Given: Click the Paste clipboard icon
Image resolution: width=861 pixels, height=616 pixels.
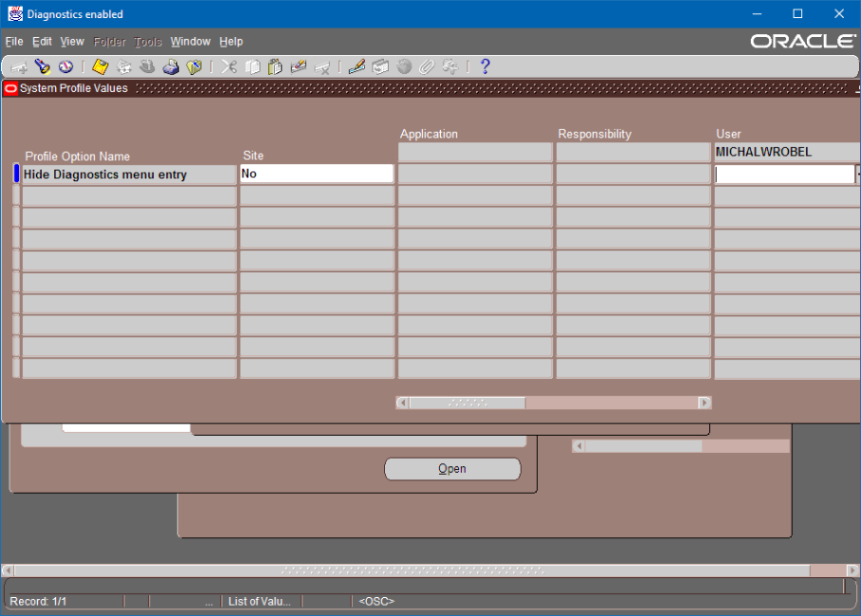Looking at the screenshot, I should pos(275,66).
